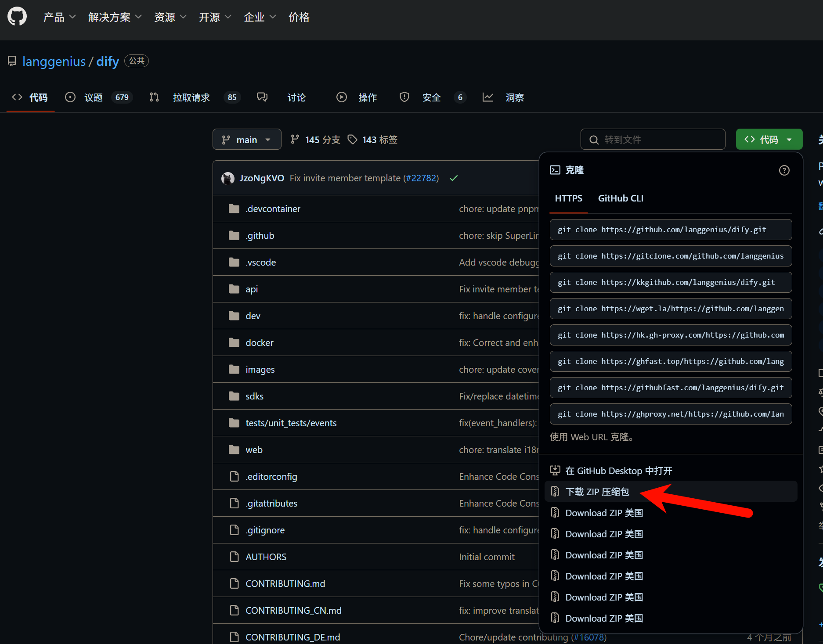Image resolution: width=823 pixels, height=644 pixels.
Task: Open the web folder
Action: 254,450
